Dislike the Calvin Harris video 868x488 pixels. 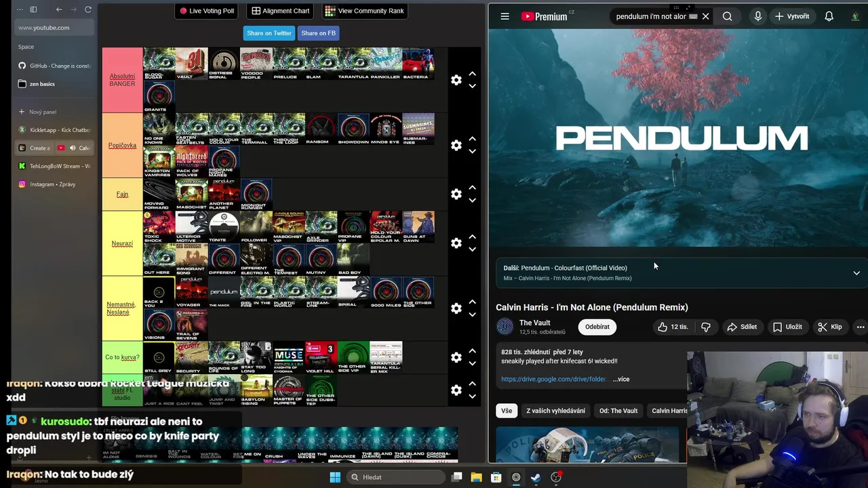coord(706,327)
